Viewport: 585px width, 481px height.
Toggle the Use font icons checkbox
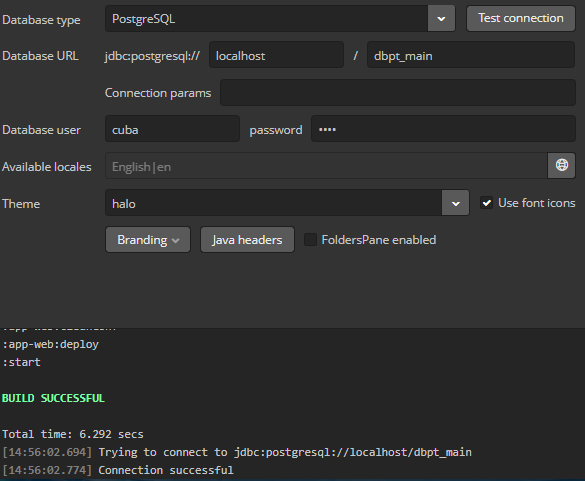(487, 203)
